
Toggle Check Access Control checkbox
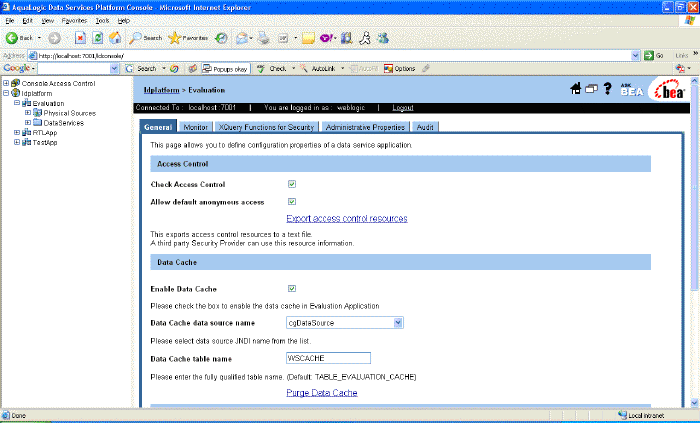pyautogui.click(x=292, y=184)
